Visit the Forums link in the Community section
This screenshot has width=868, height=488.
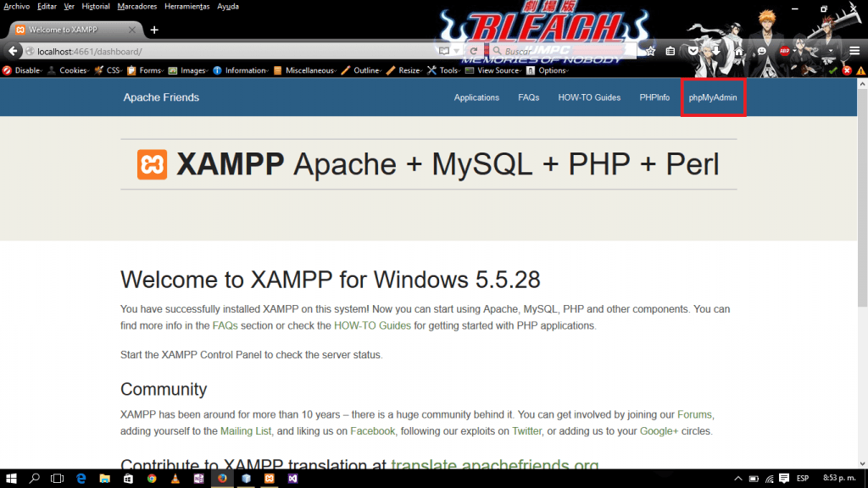pos(695,414)
